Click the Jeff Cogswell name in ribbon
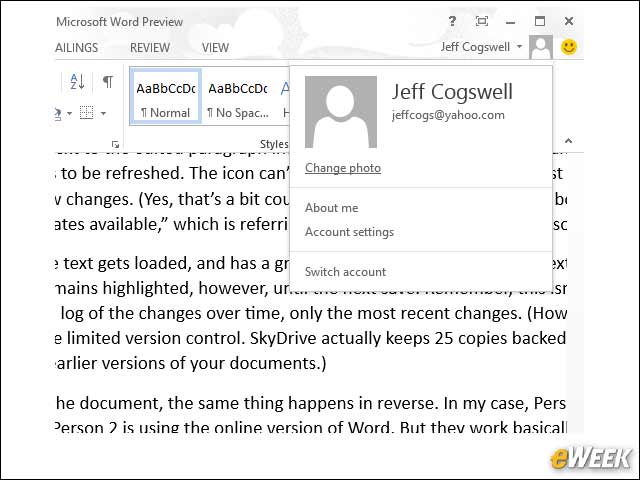Image resolution: width=640 pixels, height=480 pixels. (475, 47)
